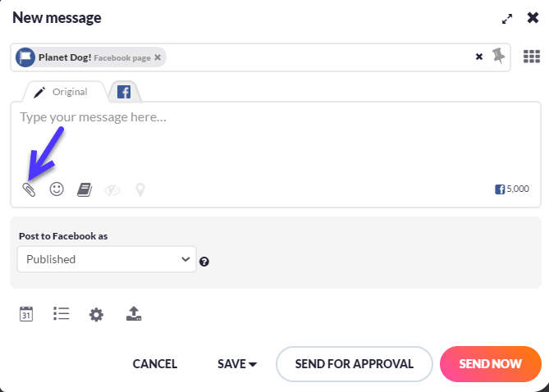This screenshot has height=392, width=549.
Task: Open the scheduling calendar icon
Action: [26, 314]
